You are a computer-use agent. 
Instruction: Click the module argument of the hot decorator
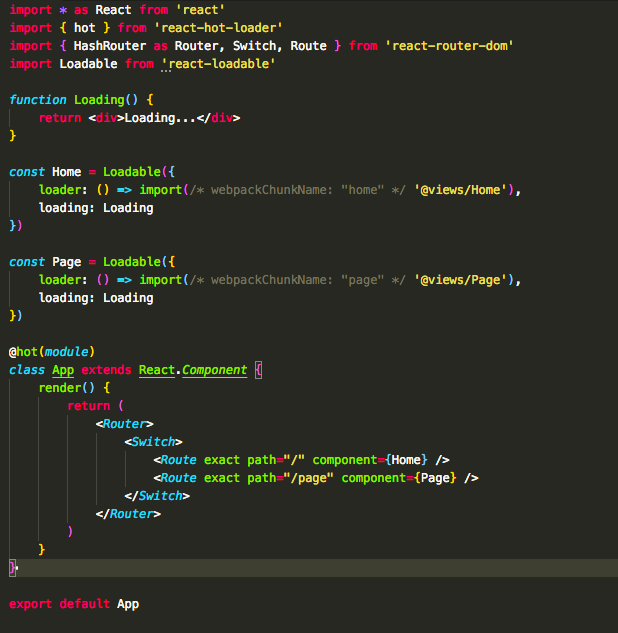coord(66,352)
